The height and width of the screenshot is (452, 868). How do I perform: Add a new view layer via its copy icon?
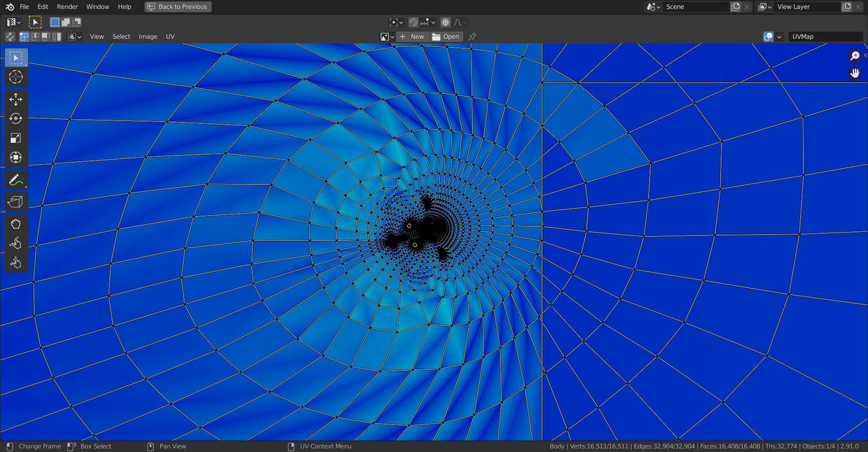point(846,7)
